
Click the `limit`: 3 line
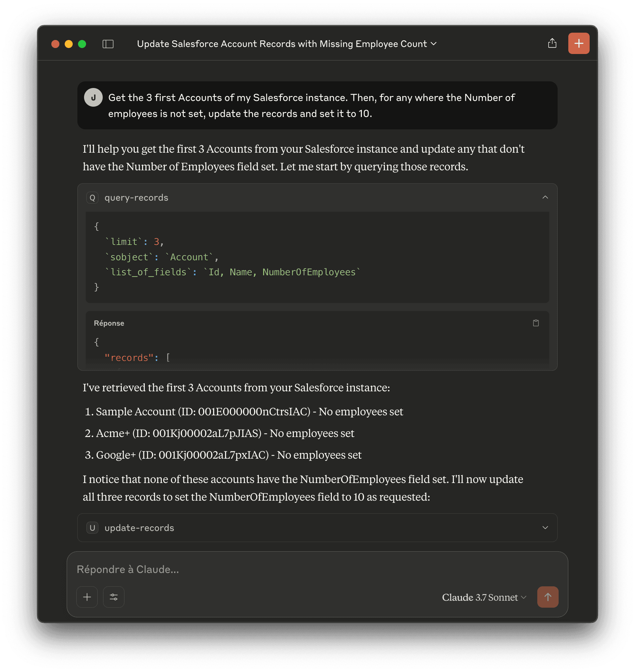(x=134, y=242)
